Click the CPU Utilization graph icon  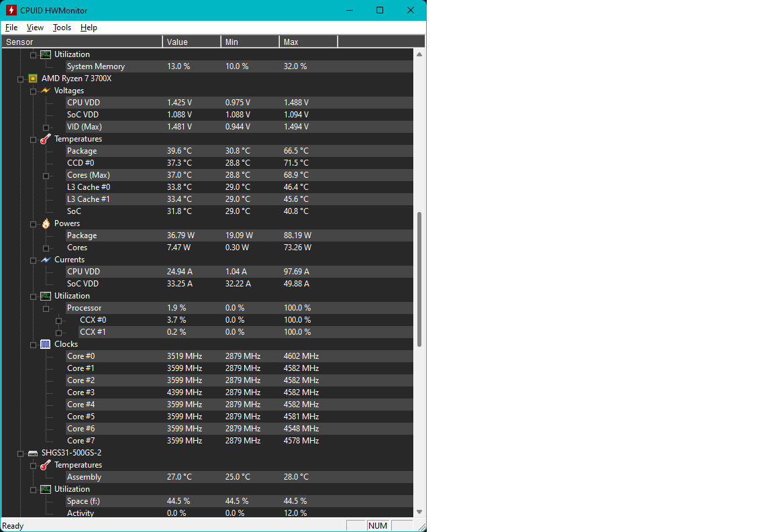pos(46,296)
